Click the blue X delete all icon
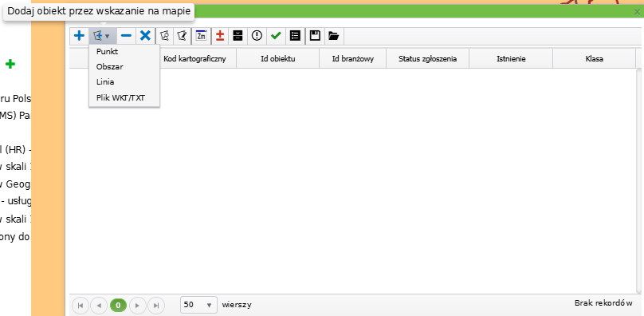Image resolution: width=644 pixels, height=316 pixels. pos(145,36)
